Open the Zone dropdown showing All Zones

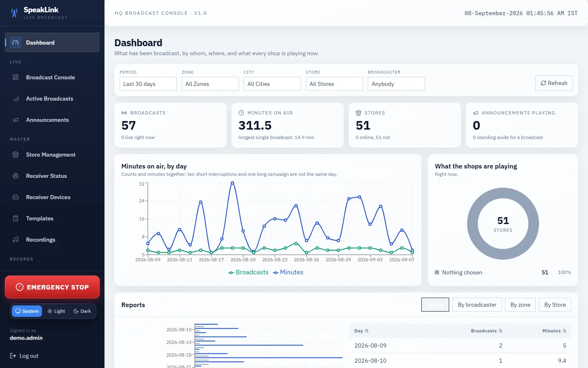pos(210,84)
